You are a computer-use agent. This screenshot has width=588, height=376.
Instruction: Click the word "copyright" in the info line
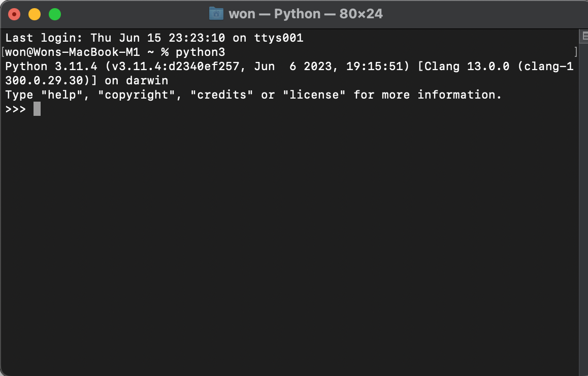click(x=137, y=95)
